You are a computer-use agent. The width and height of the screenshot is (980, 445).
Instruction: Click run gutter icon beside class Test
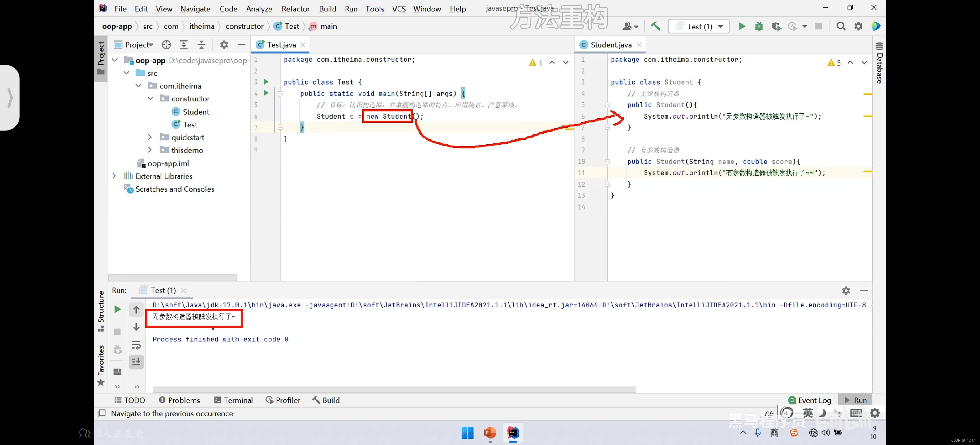tap(266, 82)
